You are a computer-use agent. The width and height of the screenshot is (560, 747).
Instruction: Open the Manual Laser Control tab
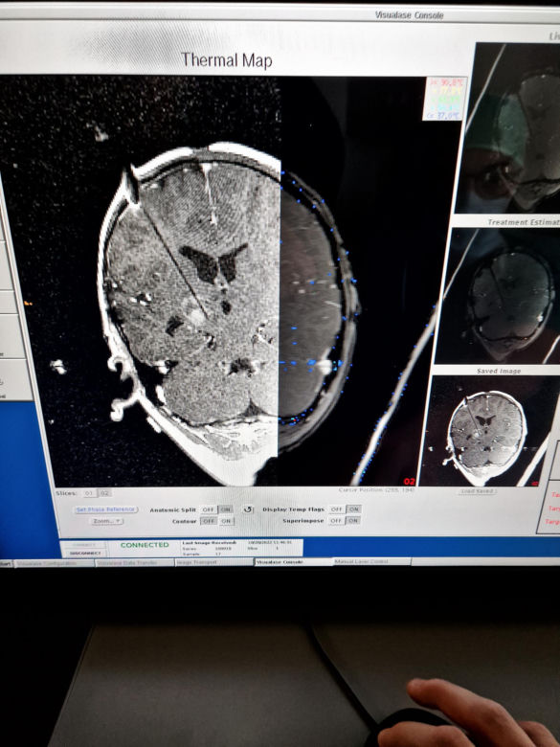coord(372,561)
